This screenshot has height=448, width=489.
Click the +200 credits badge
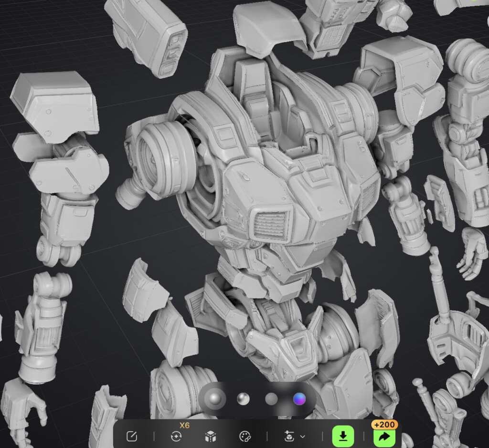[x=384, y=424]
